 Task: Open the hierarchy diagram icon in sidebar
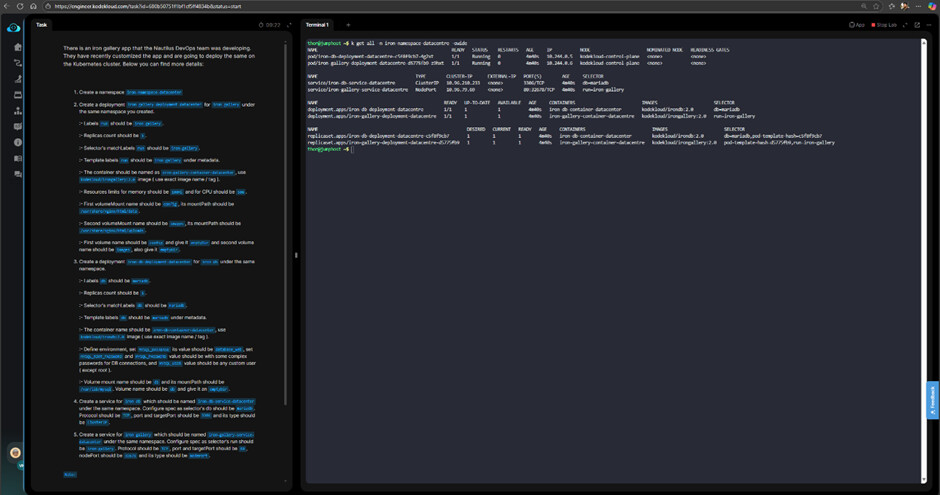(18, 111)
